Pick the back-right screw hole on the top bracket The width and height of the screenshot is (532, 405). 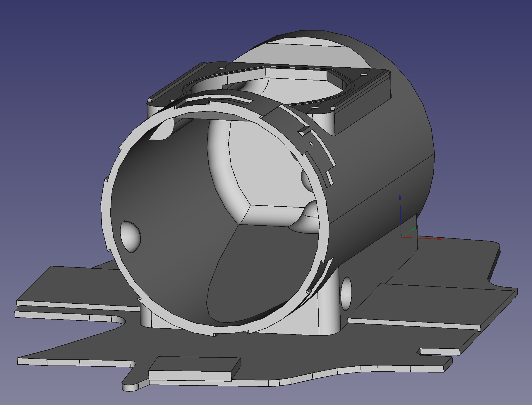pos(364,75)
